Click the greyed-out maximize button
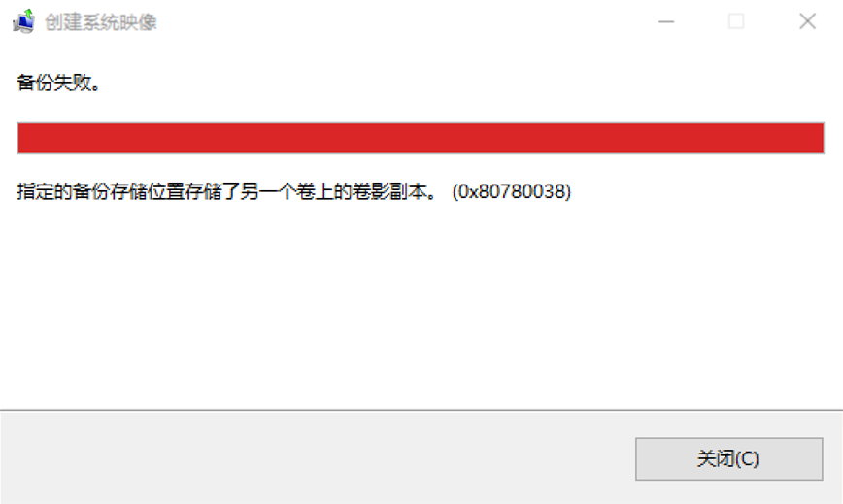The height and width of the screenshot is (504, 843). pyautogui.click(x=736, y=21)
